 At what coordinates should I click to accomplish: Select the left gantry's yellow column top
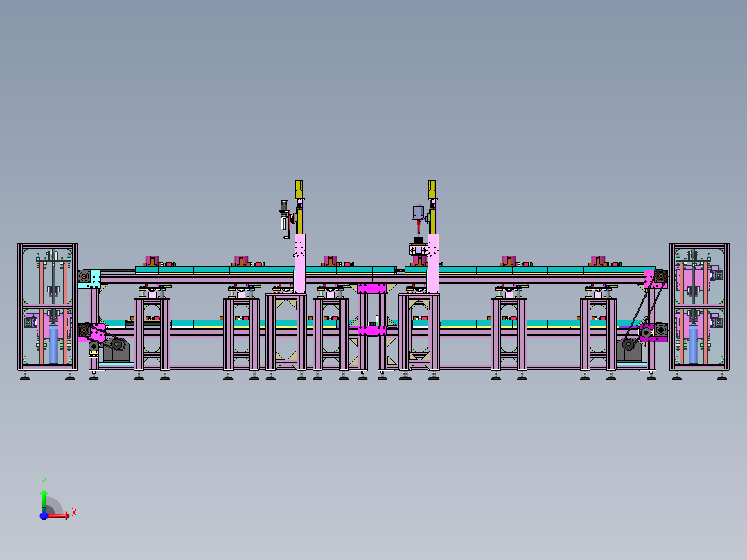299,190
